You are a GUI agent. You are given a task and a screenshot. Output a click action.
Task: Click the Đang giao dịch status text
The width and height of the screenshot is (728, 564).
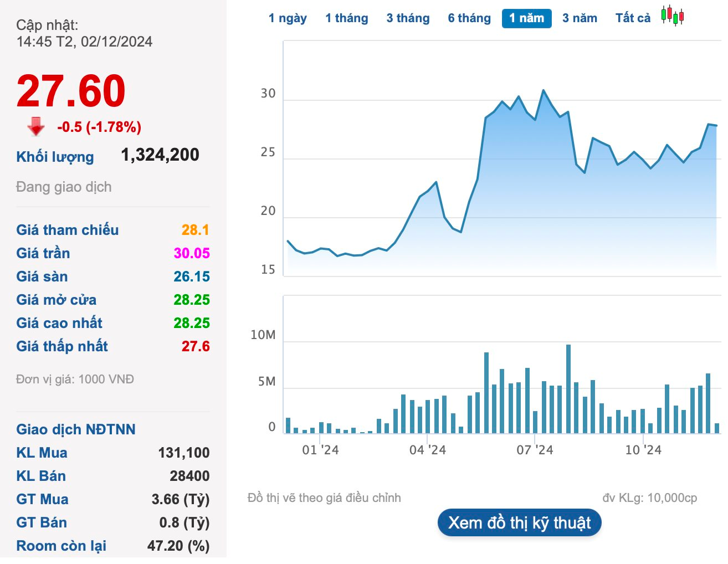coord(64,187)
